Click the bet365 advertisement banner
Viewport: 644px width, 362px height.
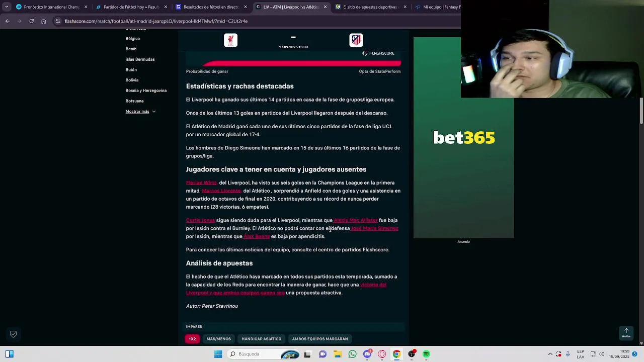click(463, 138)
